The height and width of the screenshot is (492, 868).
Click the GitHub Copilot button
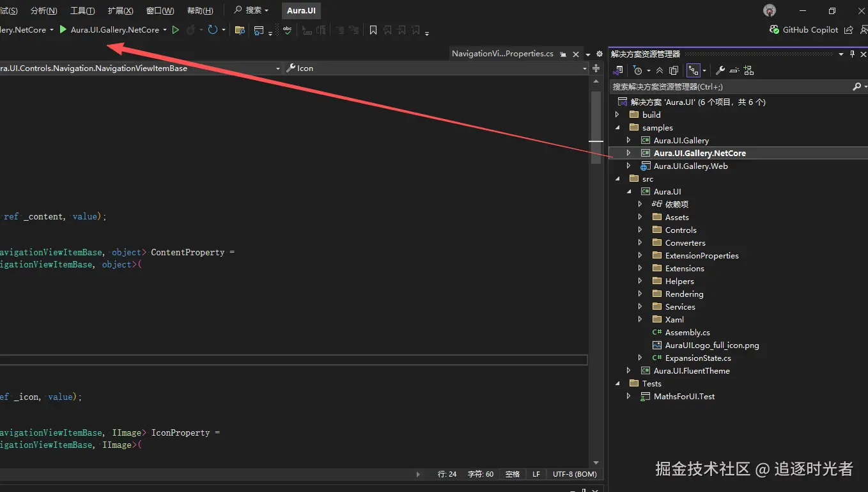pos(804,30)
